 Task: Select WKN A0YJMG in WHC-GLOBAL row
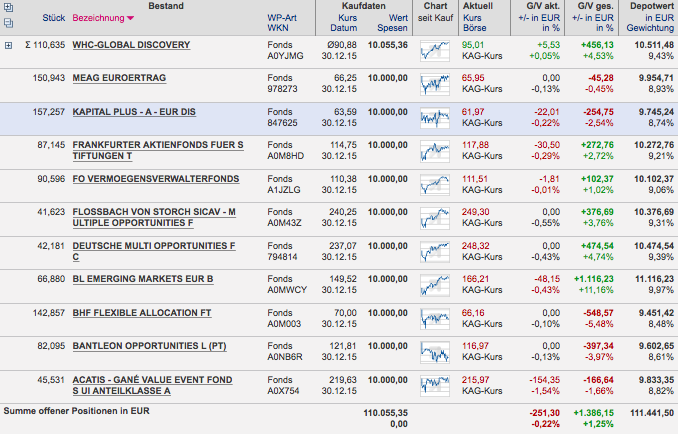click(x=285, y=56)
